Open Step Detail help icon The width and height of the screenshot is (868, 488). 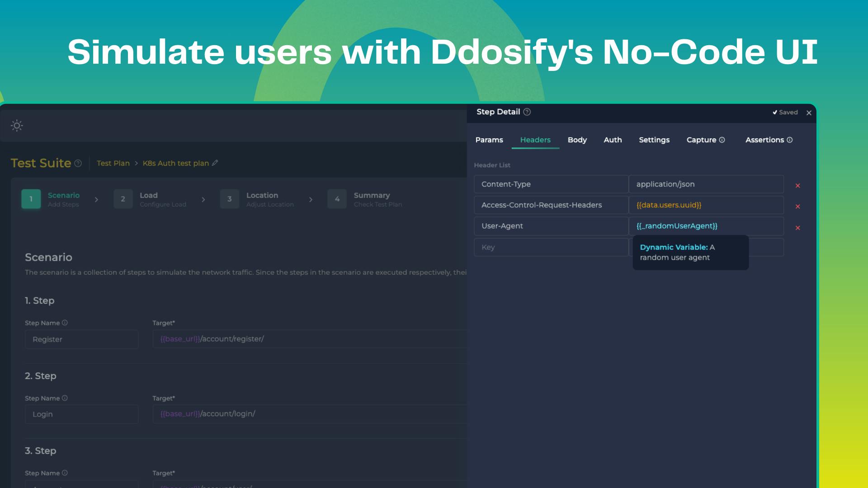coord(527,112)
